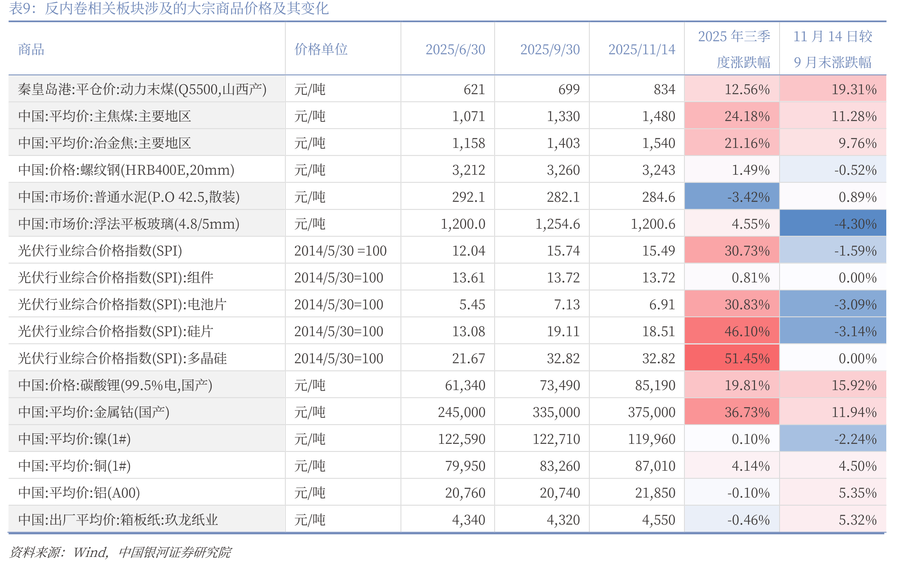Click the 51.45% cell

pyautogui.click(x=732, y=358)
